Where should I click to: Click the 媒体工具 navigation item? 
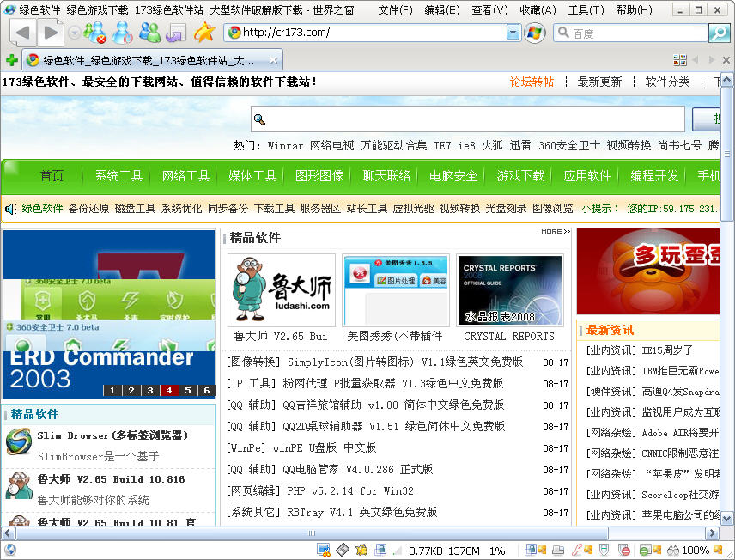(252, 176)
